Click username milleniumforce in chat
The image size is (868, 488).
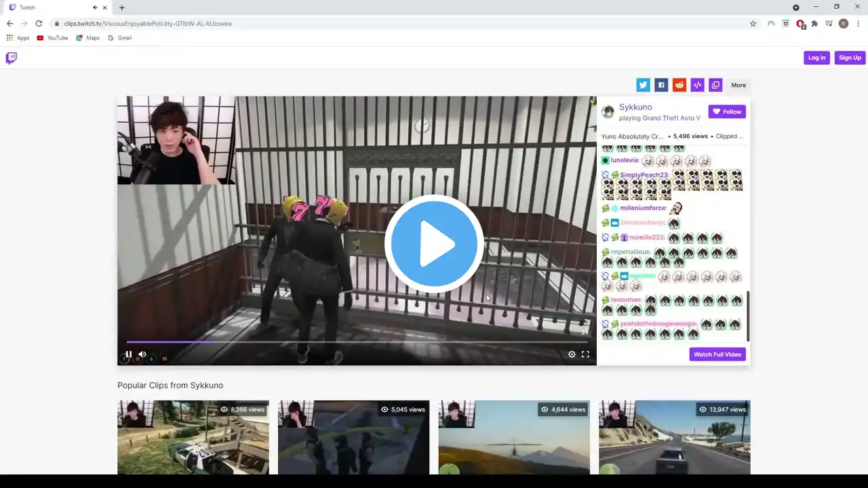643,208
